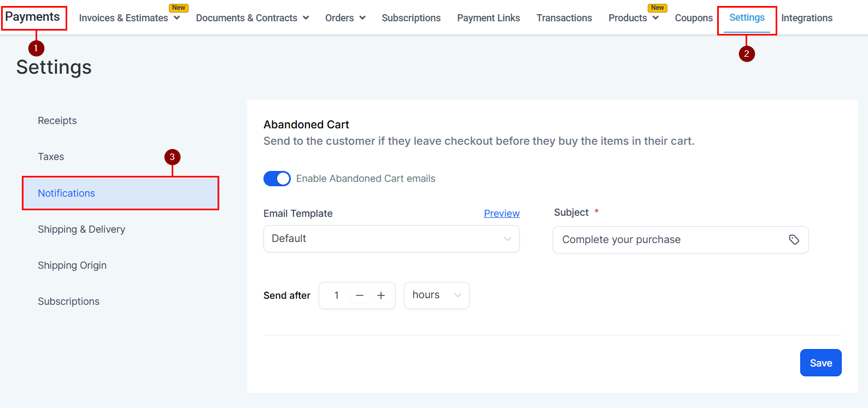868x408 pixels.
Task: Select Receipts in the settings sidebar
Action: click(57, 121)
